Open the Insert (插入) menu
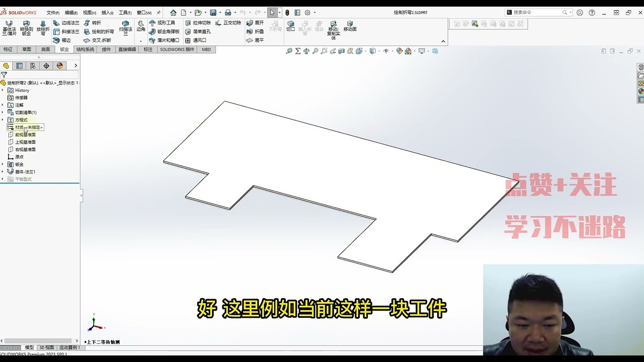This screenshot has width=644, height=362. coord(107,13)
